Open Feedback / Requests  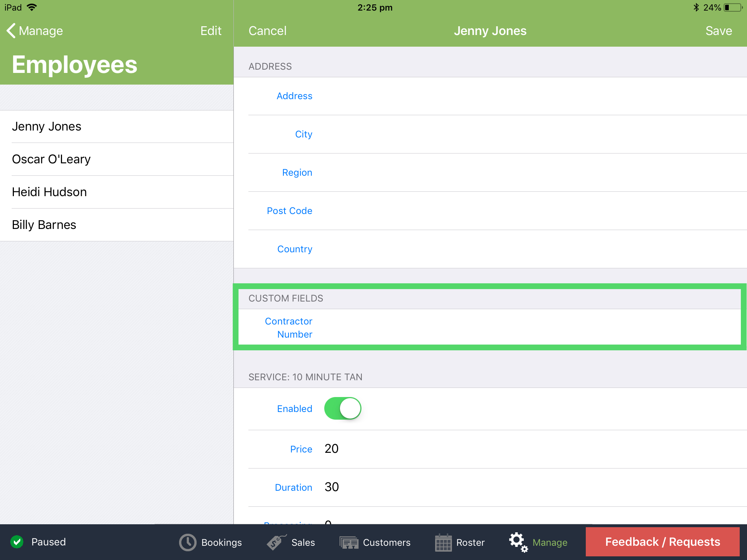click(662, 542)
